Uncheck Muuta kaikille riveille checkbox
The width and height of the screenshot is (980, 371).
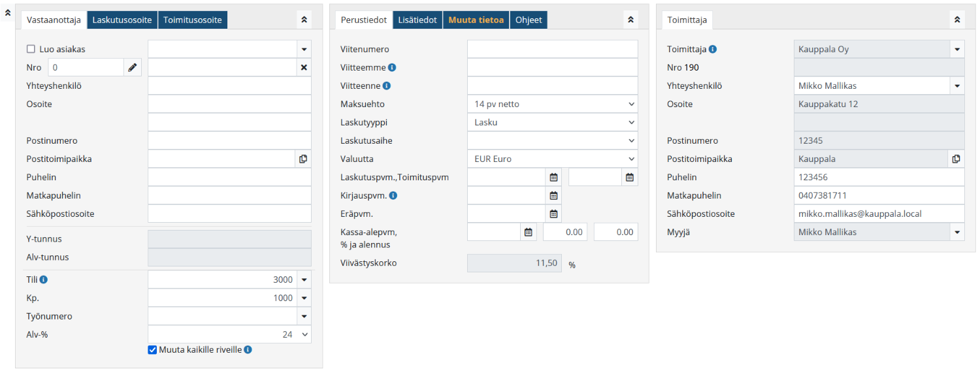[153, 350]
